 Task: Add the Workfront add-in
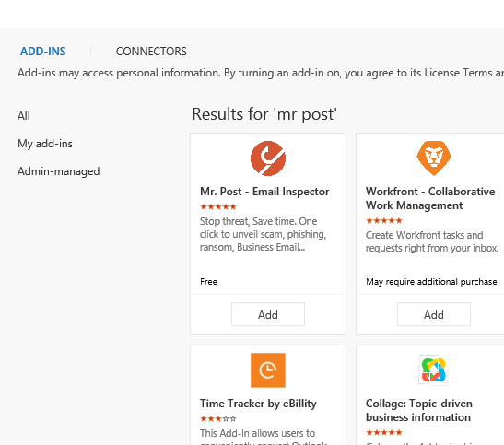pos(434,314)
